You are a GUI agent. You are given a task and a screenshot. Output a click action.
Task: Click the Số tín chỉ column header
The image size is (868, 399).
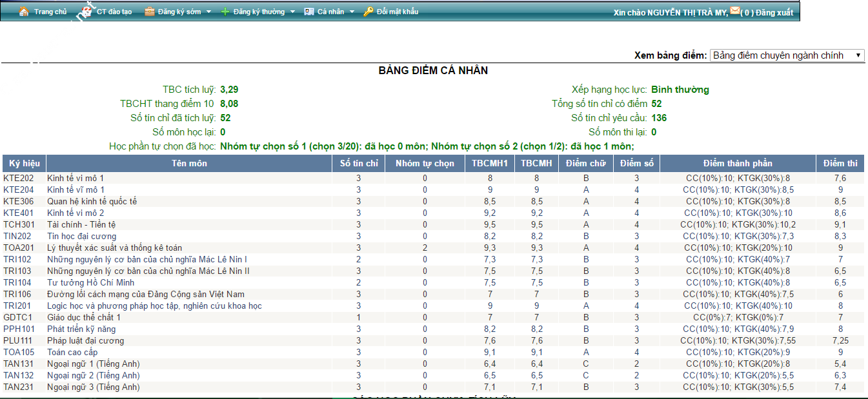(x=359, y=163)
